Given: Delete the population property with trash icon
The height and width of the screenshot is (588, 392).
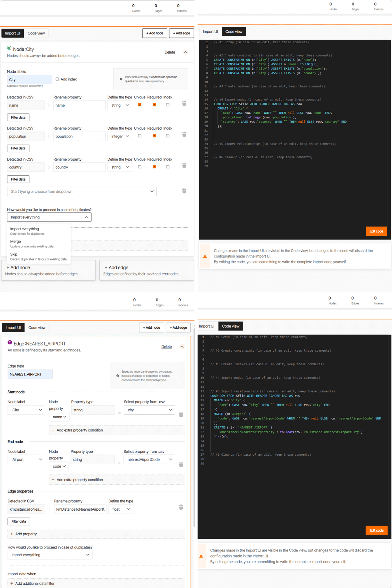Looking at the screenshot, I should click(184, 134).
